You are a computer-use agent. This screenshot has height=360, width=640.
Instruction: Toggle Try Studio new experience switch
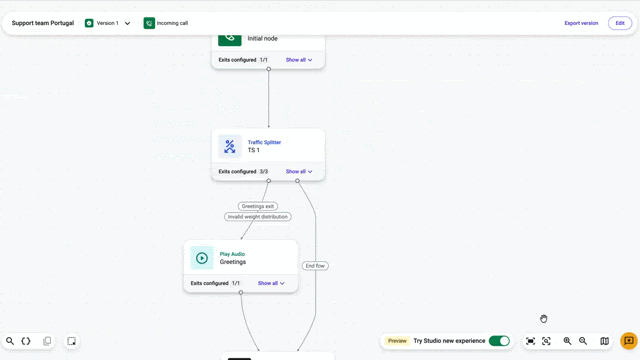coord(499,341)
